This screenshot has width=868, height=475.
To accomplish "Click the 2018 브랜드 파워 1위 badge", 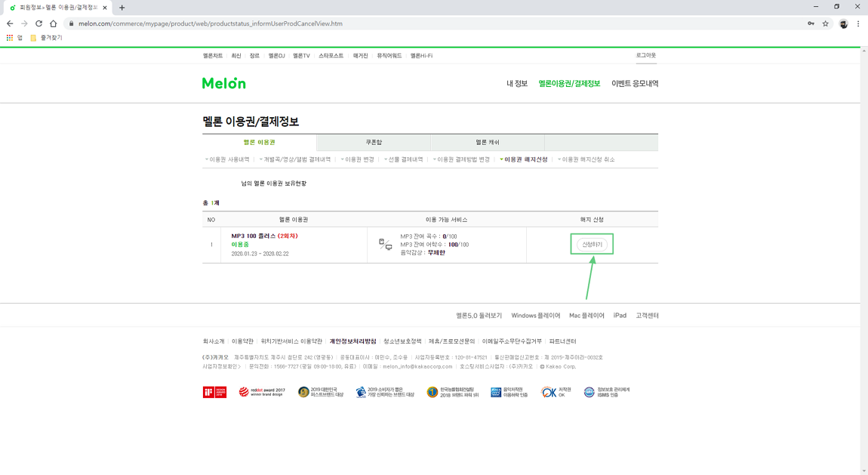I will [453, 393].
